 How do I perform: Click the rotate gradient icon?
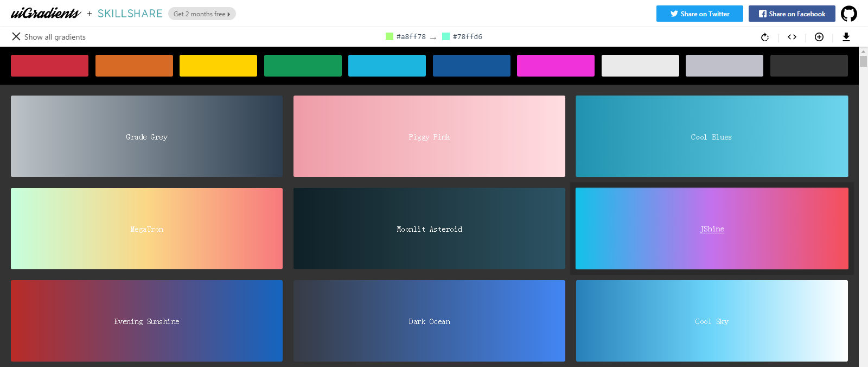[765, 37]
